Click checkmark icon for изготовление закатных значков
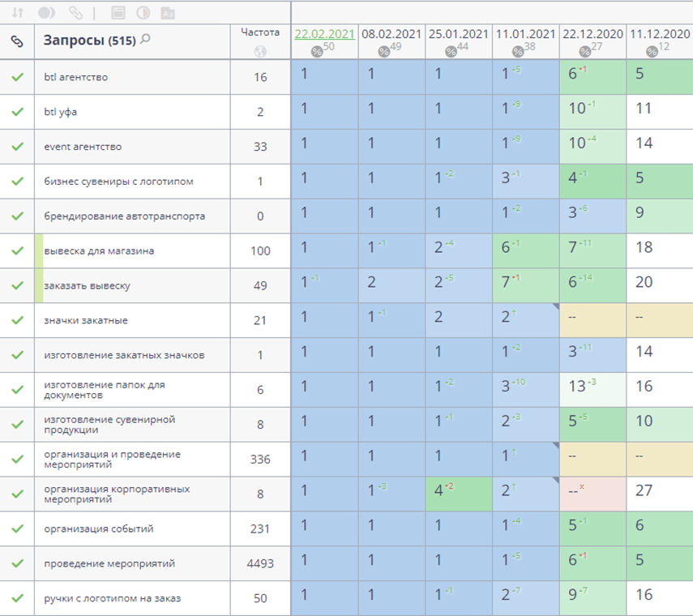 click(x=17, y=355)
